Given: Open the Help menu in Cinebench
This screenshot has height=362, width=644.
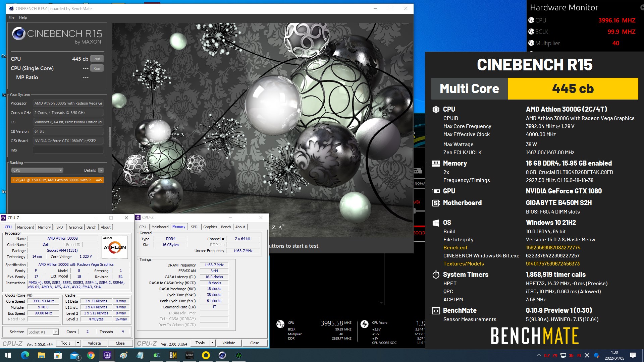Looking at the screenshot, I should (23, 17).
